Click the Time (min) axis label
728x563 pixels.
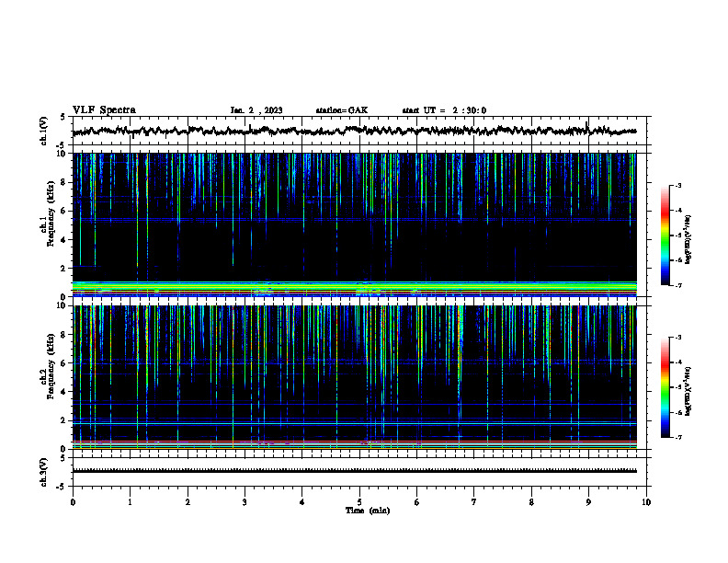pos(368,511)
